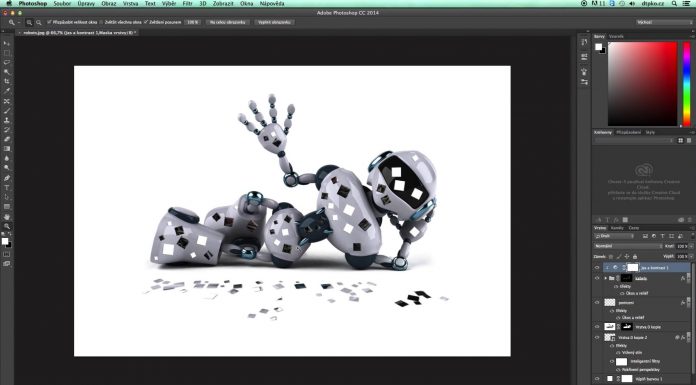
Task: Select the Healing Brush tool
Action: click(x=7, y=101)
